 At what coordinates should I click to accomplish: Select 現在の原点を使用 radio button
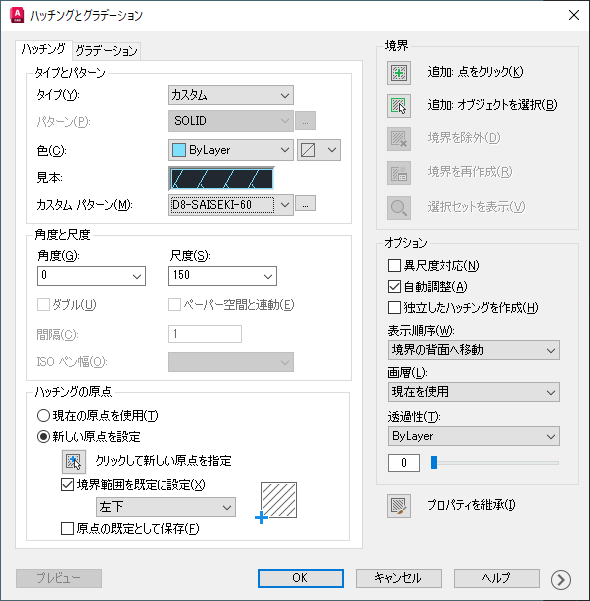(x=43, y=415)
